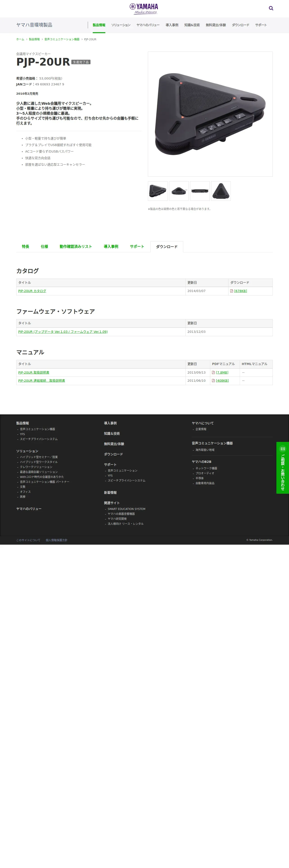Open 製品情報 in the top navigation
Screen dimensions: 289x868
pos(99,25)
